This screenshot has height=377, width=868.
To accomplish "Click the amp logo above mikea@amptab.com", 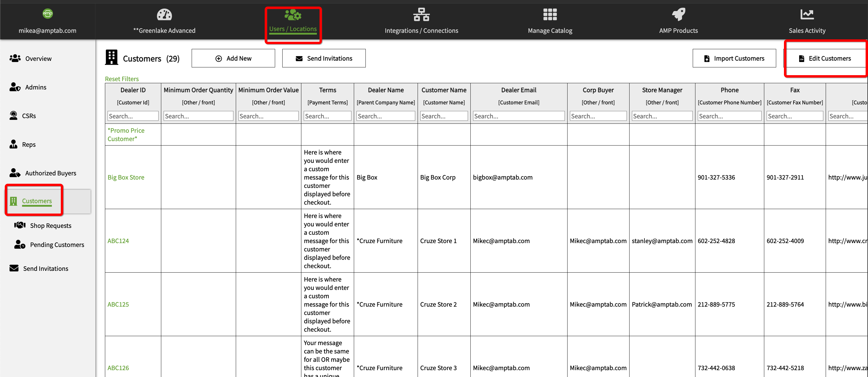I will (47, 14).
